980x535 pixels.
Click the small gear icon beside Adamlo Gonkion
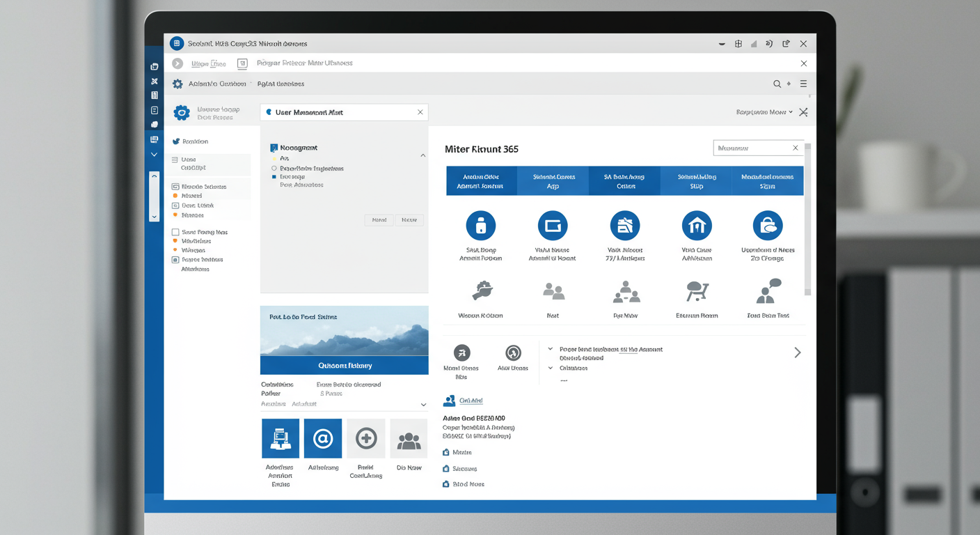[177, 84]
